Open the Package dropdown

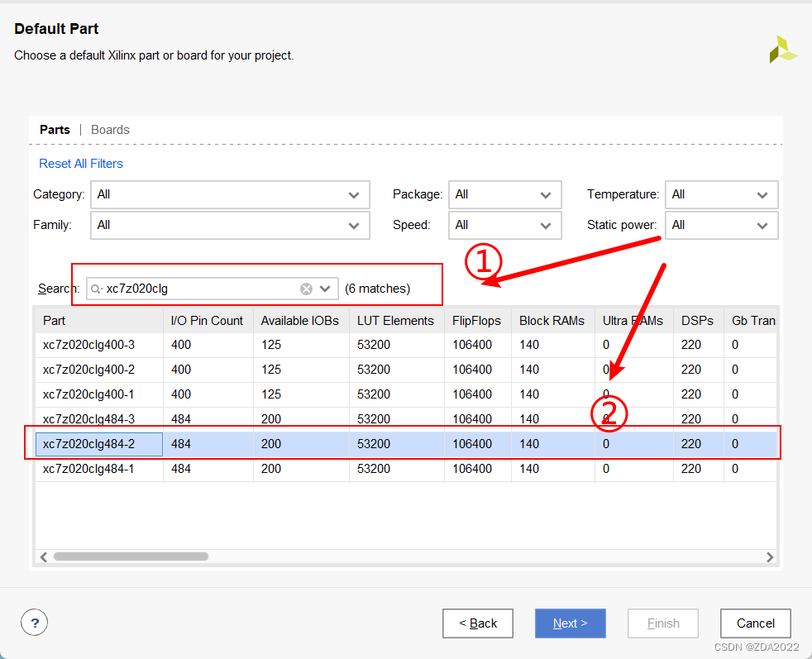(x=505, y=194)
